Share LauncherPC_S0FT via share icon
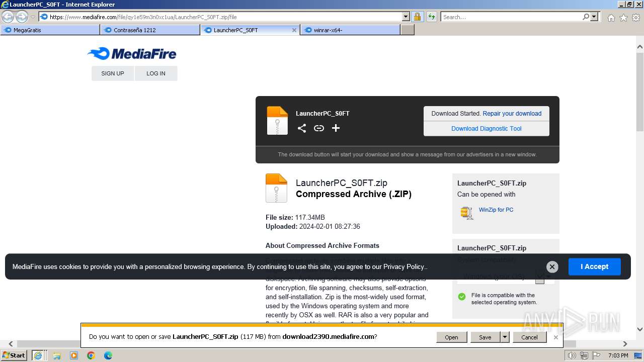The width and height of the screenshot is (644, 362). 302,128
